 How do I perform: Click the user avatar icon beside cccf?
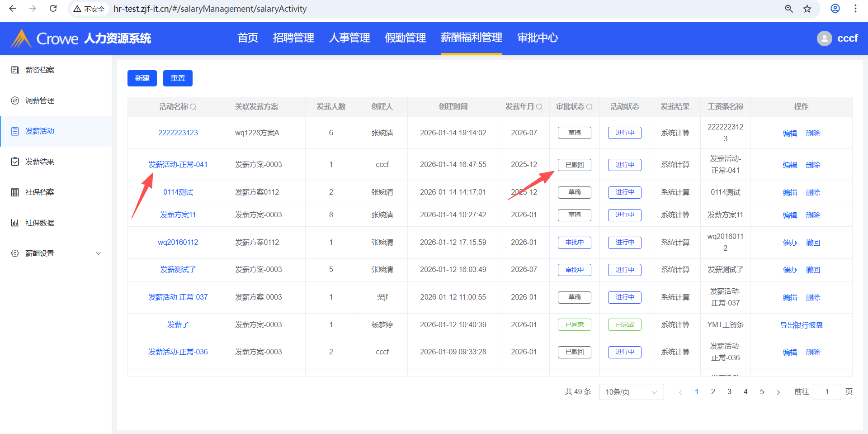click(x=824, y=38)
